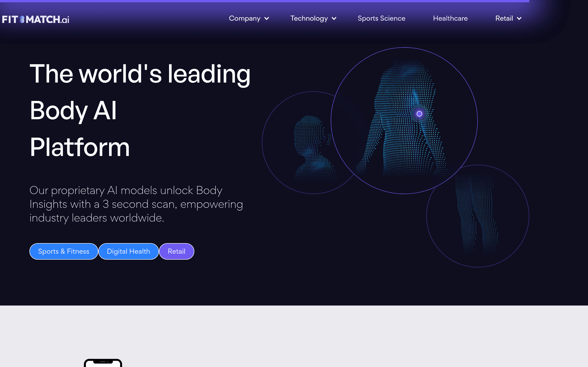Viewport: 588px width, 367px height.
Task: Click the Sports & Fitness button
Action: (64, 251)
